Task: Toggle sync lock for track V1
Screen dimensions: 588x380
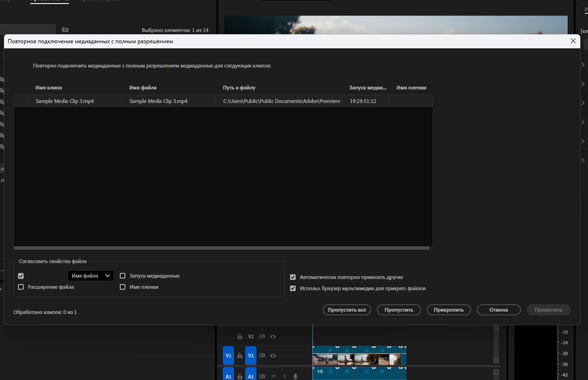Action: point(262,355)
